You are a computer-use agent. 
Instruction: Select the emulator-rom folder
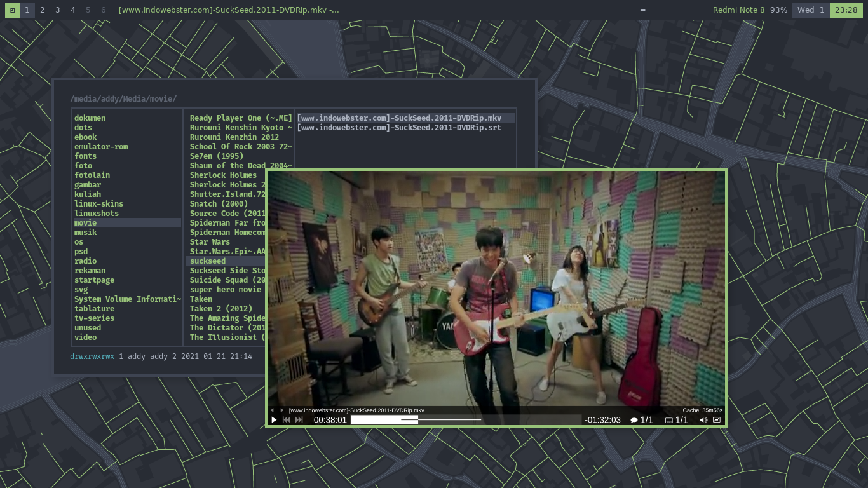coord(101,147)
